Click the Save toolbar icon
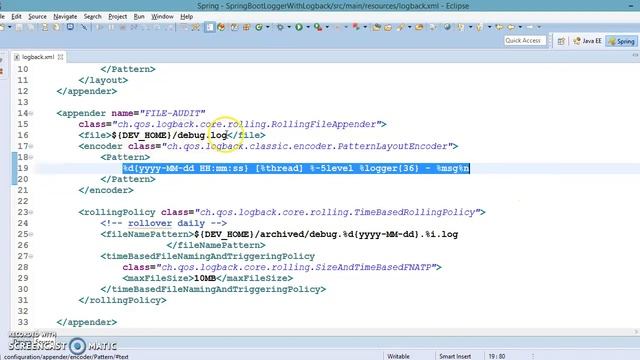The image size is (640, 360). pyautogui.click(x=19, y=27)
